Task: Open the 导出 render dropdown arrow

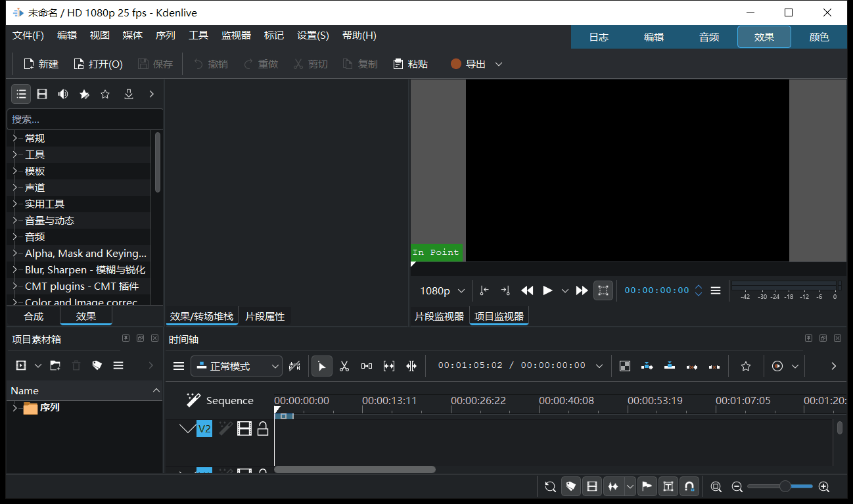Action: [499, 64]
